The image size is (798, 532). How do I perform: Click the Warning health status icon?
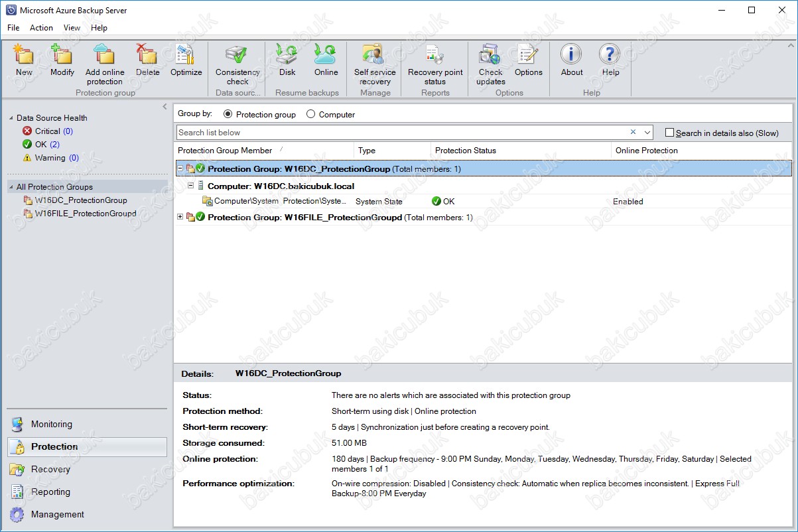(27, 158)
